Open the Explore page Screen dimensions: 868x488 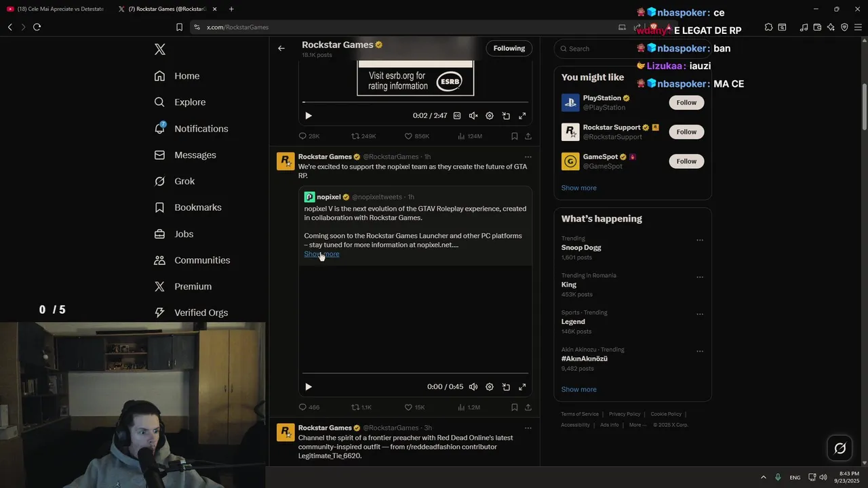click(x=180, y=102)
